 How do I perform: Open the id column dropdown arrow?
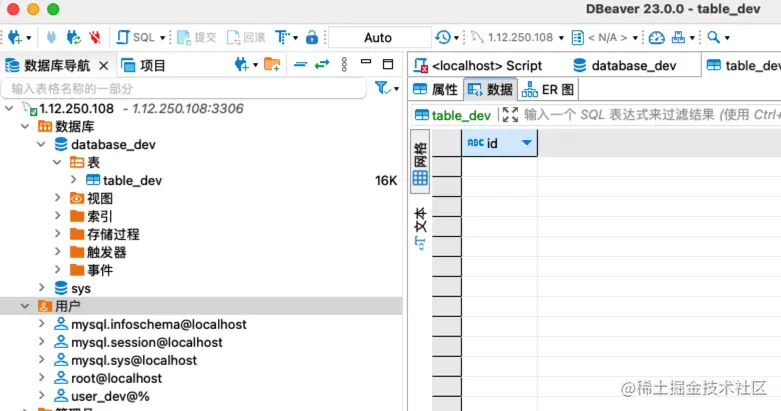[526, 143]
